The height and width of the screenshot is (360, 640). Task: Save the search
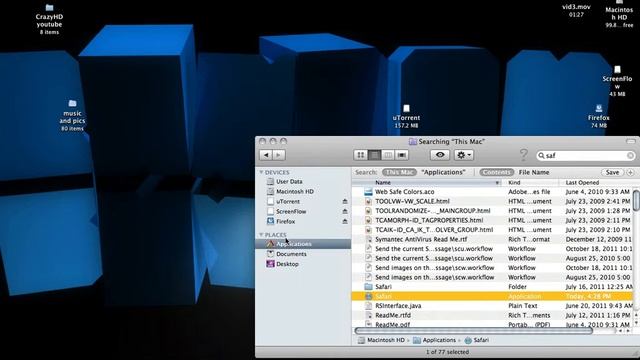612,172
